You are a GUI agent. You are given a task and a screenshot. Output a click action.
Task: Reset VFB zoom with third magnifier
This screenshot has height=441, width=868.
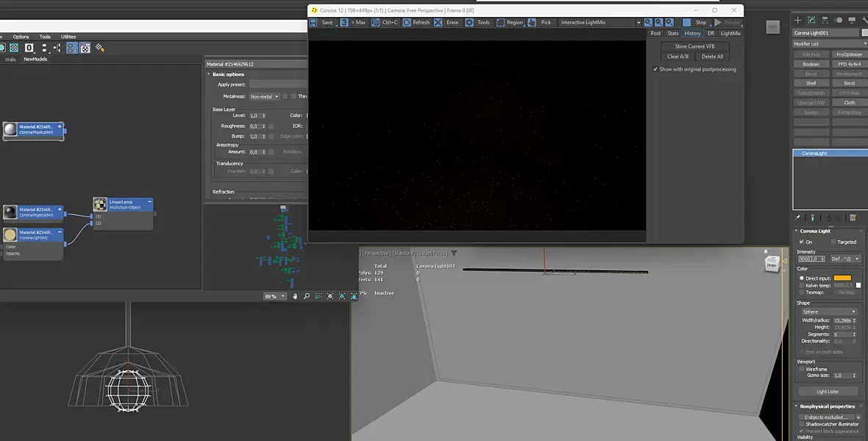tap(669, 23)
